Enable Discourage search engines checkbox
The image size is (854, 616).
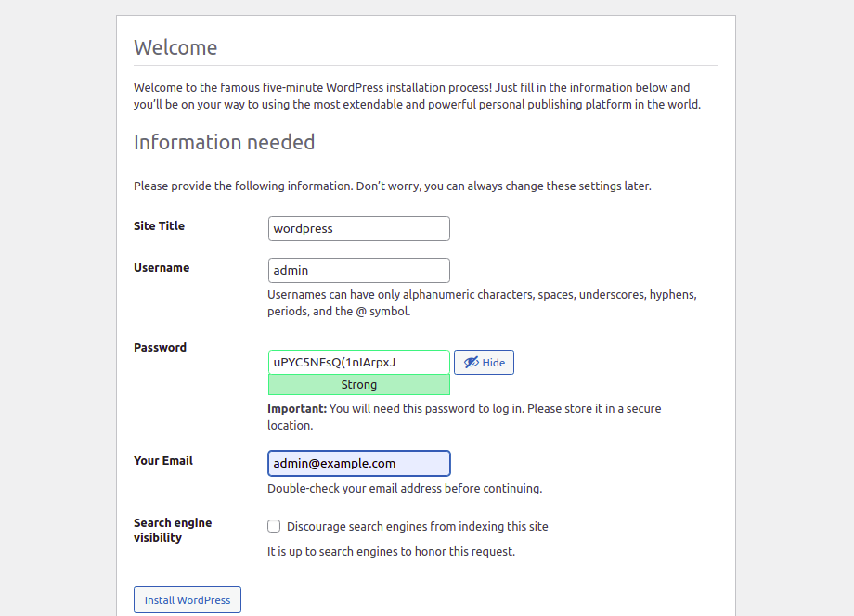[x=274, y=526]
